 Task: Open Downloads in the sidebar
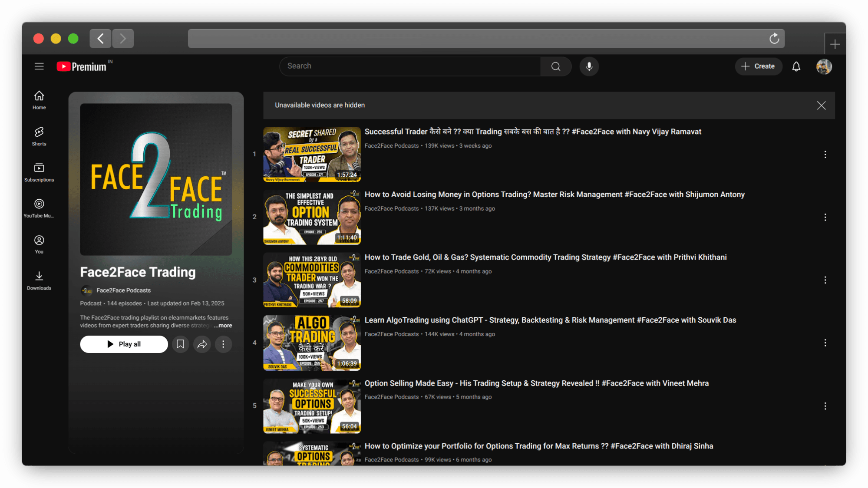click(x=39, y=280)
